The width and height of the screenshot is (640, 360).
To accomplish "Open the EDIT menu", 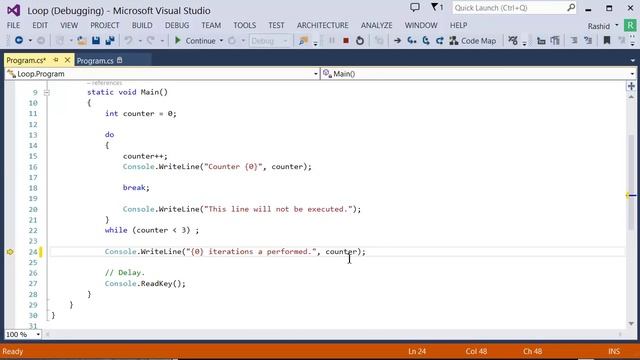I will [40, 25].
